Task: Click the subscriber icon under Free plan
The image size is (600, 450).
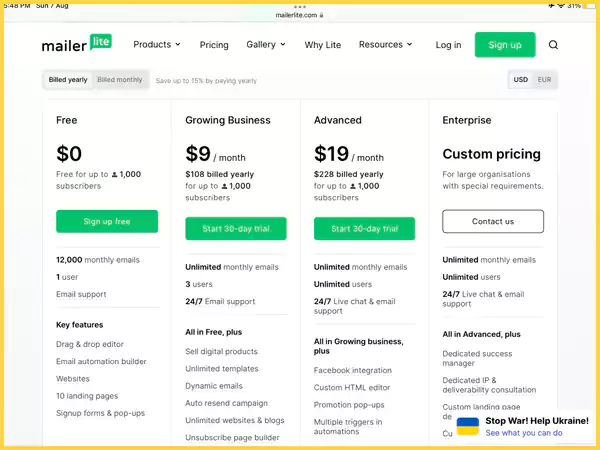Action: (114, 174)
